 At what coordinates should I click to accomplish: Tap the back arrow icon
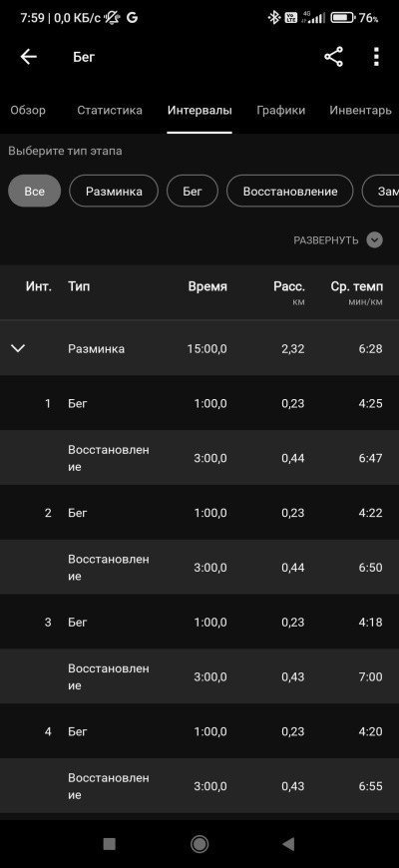pos(28,57)
